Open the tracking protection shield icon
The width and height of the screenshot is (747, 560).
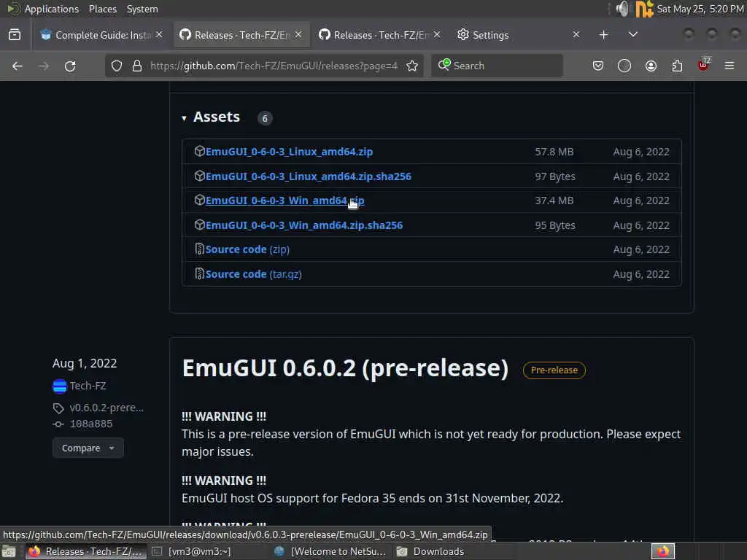click(116, 66)
